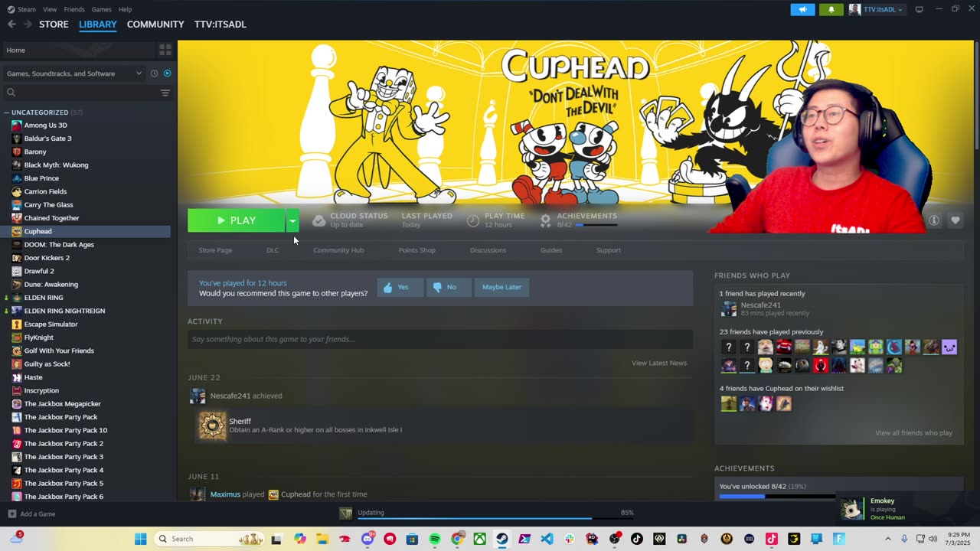Open Visual Studio Code from taskbar
The image size is (980, 551).
[547, 539]
